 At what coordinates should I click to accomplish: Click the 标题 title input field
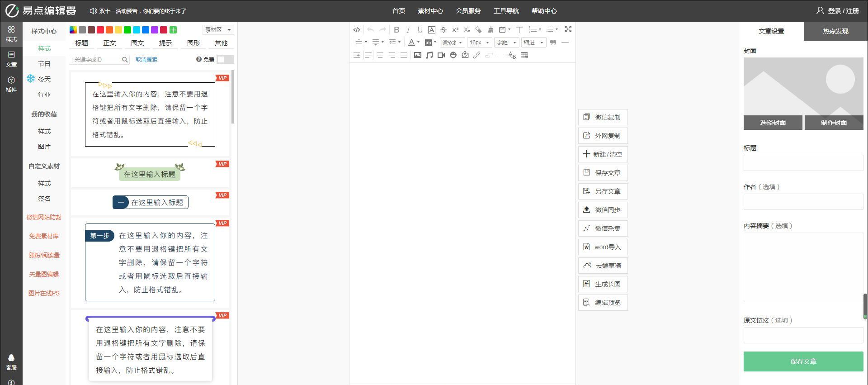click(x=803, y=163)
